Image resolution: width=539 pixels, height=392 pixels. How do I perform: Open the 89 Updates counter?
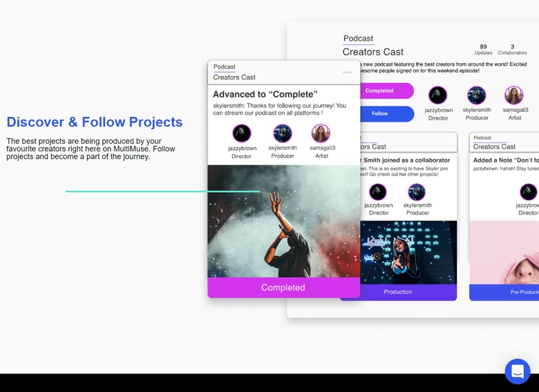tap(483, 50)
